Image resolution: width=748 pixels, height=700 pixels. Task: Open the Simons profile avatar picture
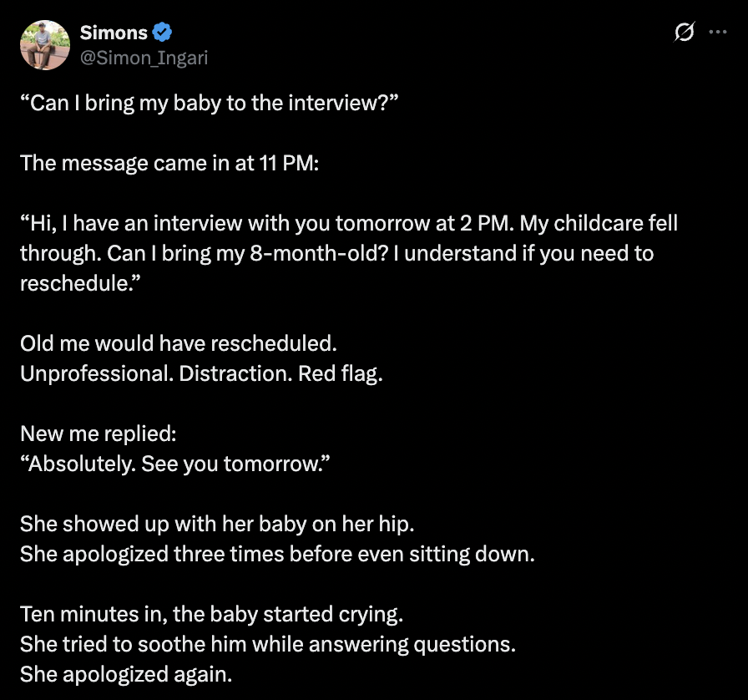click(x=43, y=44)
